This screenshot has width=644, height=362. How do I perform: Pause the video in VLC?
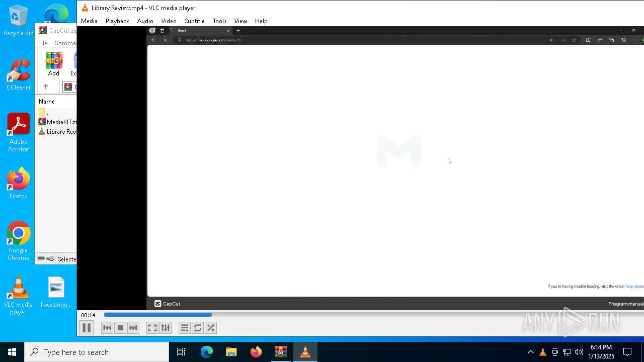point(86,328)
